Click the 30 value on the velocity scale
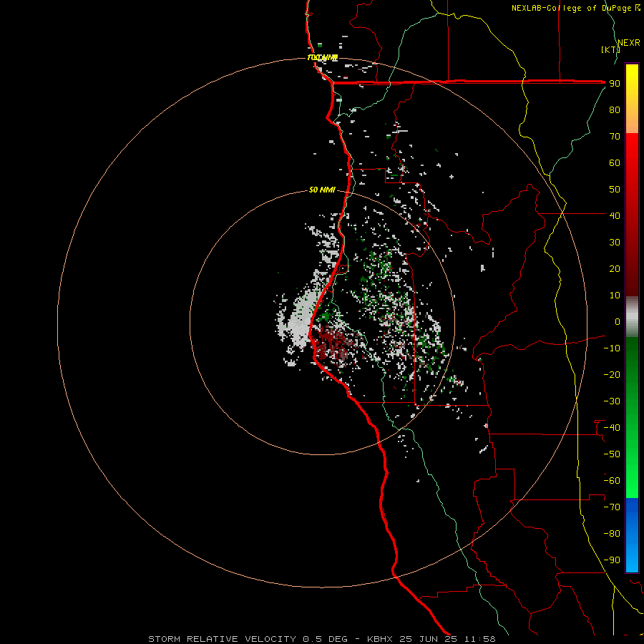The height and width of the screenshot is (644, 644). click(615, 243)
